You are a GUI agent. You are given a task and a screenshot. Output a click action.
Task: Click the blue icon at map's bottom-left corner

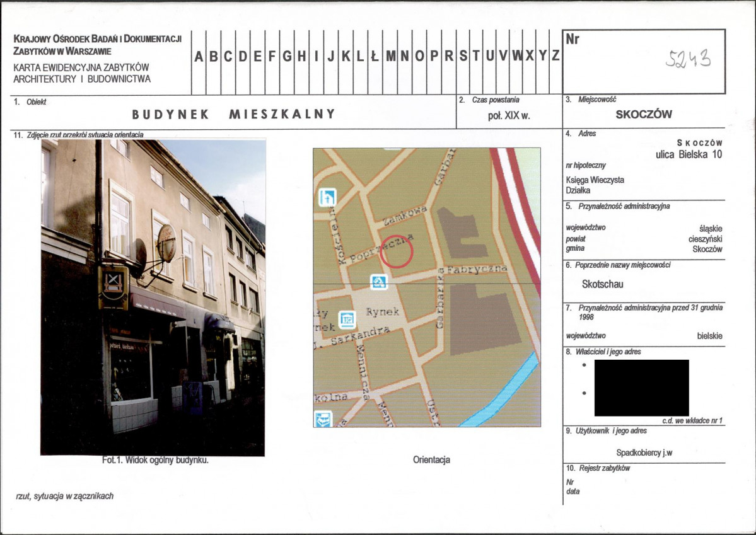323,418
